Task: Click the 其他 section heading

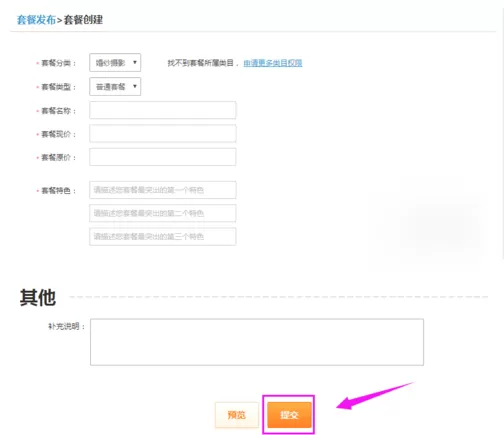Action: pos(38,297)
